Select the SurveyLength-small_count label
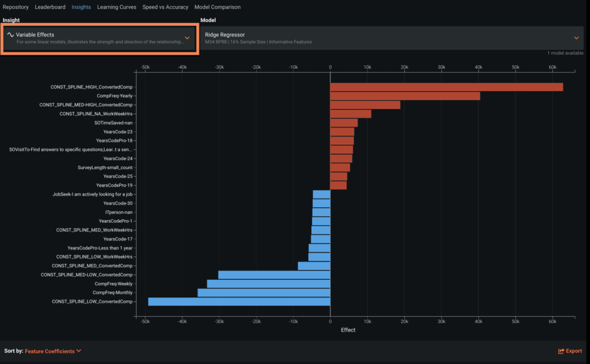 (x=105, y=168)
